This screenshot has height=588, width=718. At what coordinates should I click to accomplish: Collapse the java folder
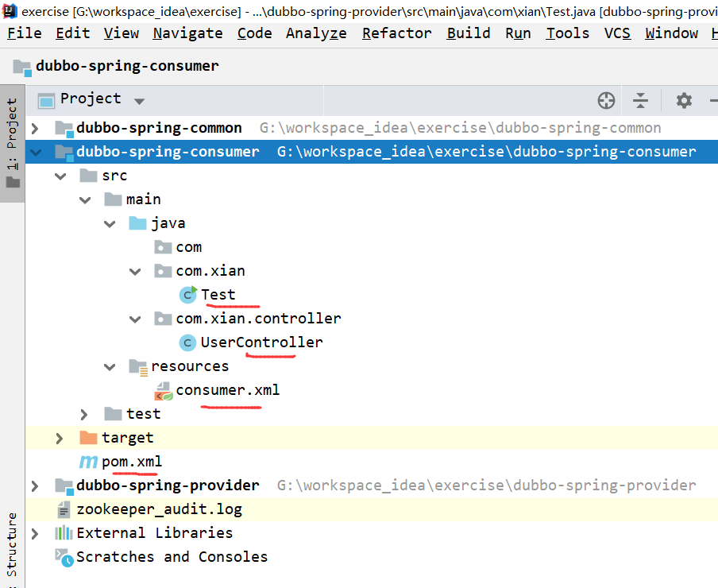click(110, 224)
